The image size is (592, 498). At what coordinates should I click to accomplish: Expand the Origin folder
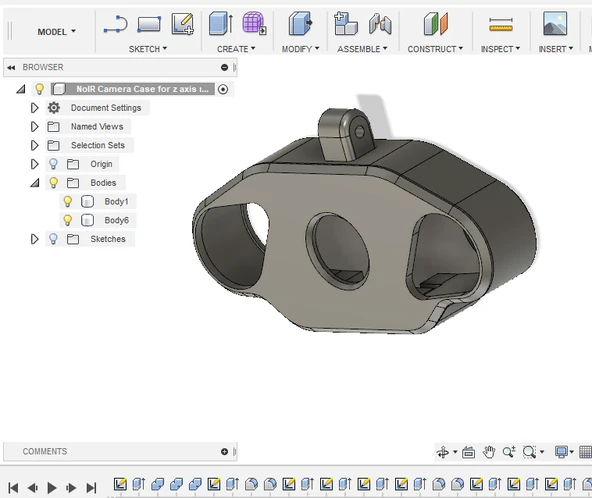pos(34,164)
